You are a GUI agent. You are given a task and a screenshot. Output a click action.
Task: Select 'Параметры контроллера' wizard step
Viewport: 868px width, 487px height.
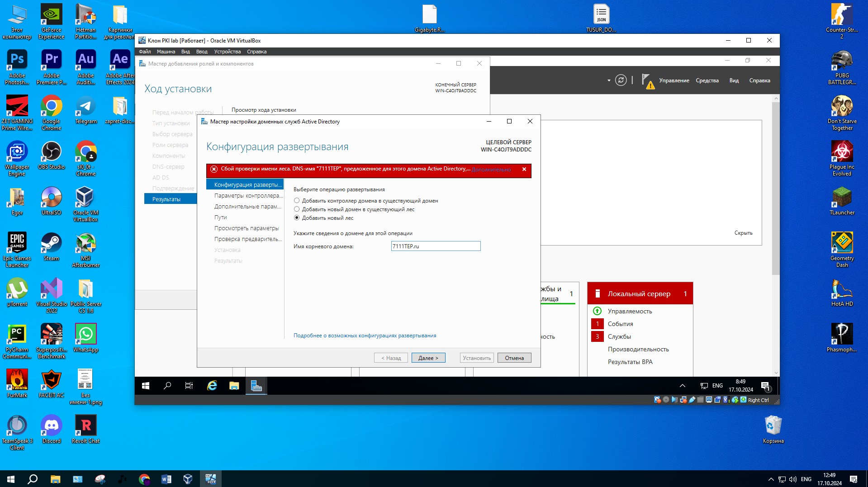248,196
